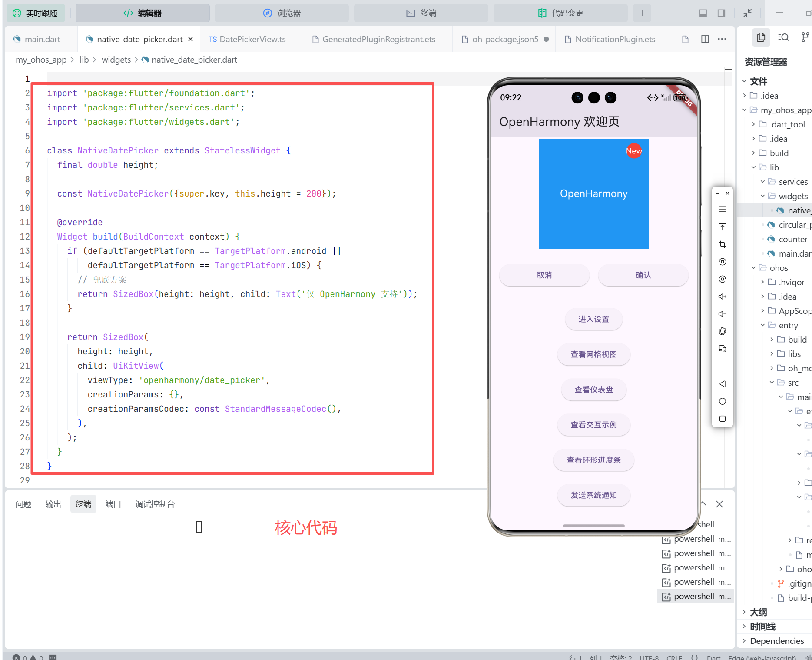This screenshot has height=660, width=812.
Task: Open the oh-package.json5 tab
Action: coord(505,39)
